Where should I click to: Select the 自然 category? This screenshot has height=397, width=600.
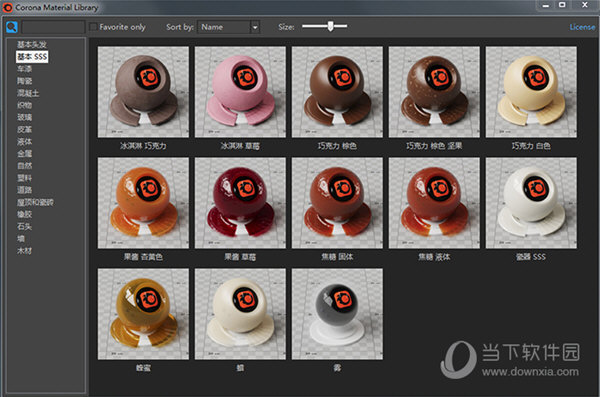tap(24, 166)
